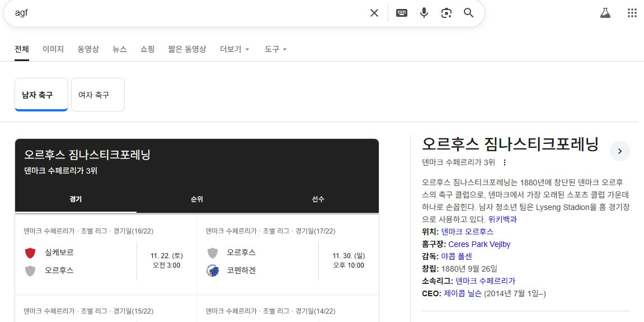Expand the 더보기 dropdown menu

coord(234,49)
